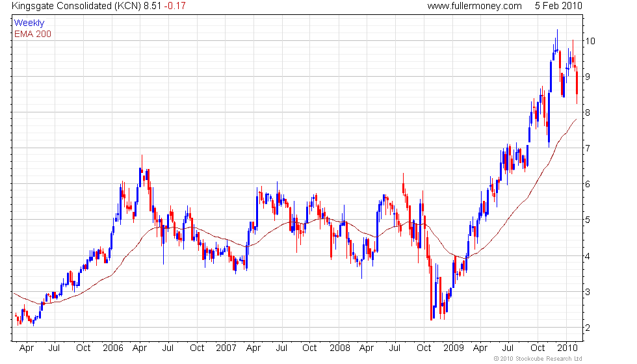Click the 6 price axis label
The height and width of the screenshot is (364, 637).
(x=588, y=184)
